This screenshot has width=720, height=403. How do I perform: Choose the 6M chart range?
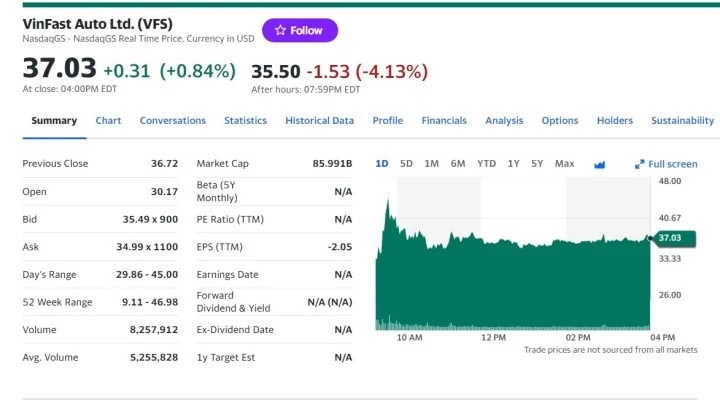coord(458,164)
